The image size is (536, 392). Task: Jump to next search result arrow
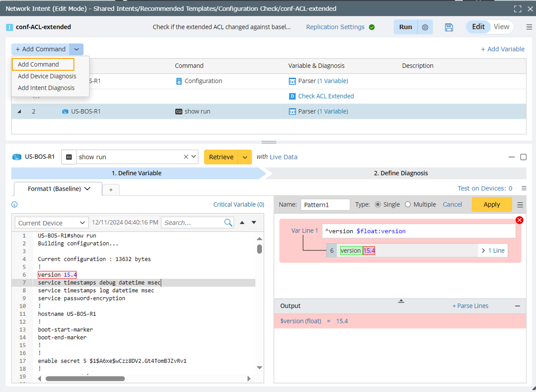(x=254, y=223)
